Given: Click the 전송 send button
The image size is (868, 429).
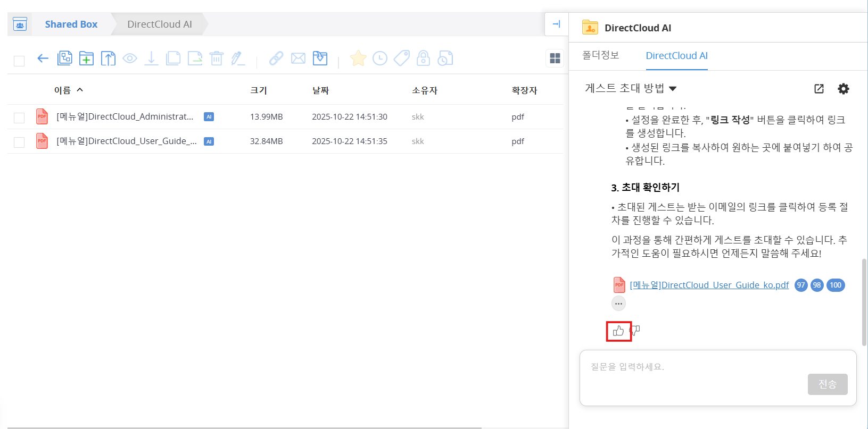Looking at the screenshot, I should point(827,384).
